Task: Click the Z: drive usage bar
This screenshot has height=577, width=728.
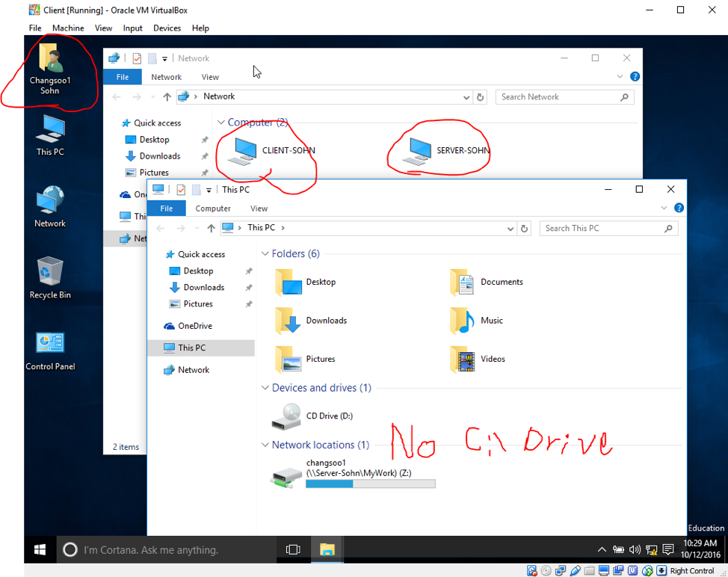Action: 371,484
